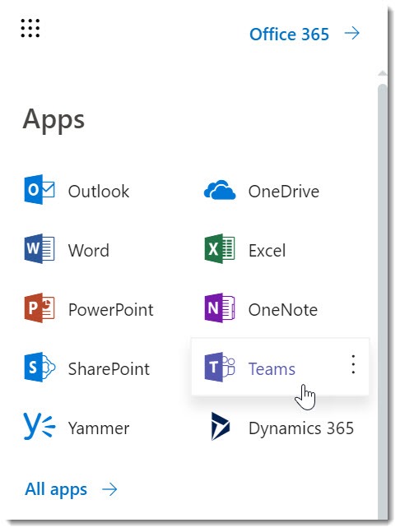Select the PowerPoint label

pos(110,309)
